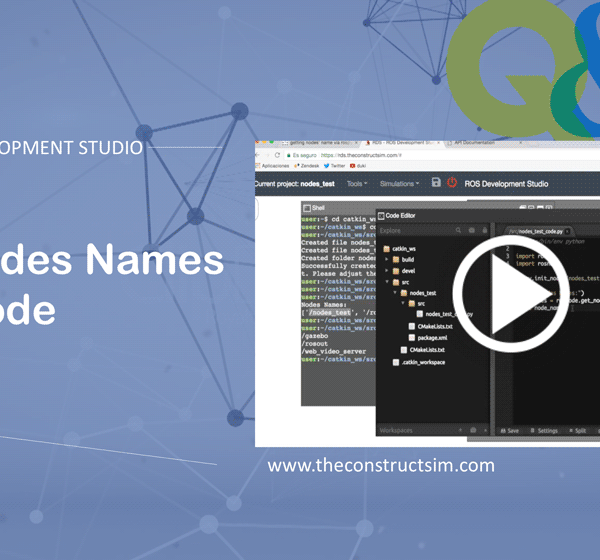Switch to API Documentation browser tab
This screenshot has height=560, width=600.
484,143
